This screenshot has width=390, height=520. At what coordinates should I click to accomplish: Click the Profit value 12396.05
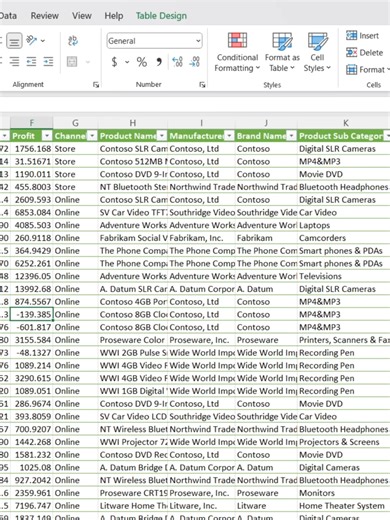click(31, 276)
